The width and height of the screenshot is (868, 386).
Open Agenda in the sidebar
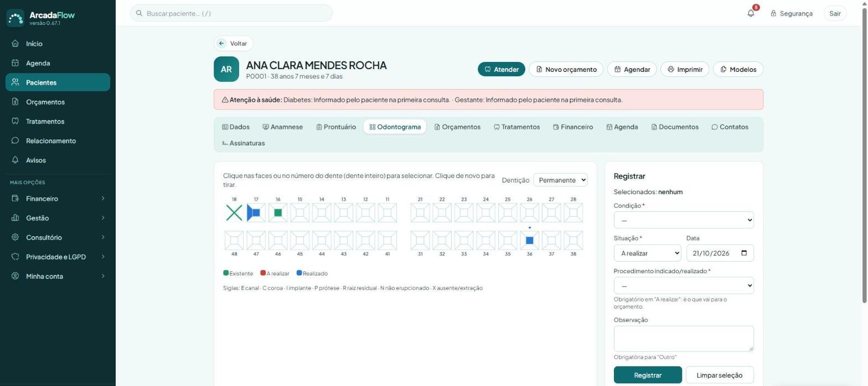58,63
